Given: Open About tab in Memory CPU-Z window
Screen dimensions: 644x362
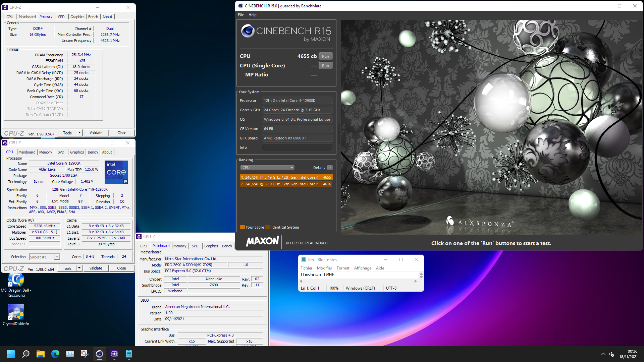Looking at the screenshot, I should [x=107, y=17].
